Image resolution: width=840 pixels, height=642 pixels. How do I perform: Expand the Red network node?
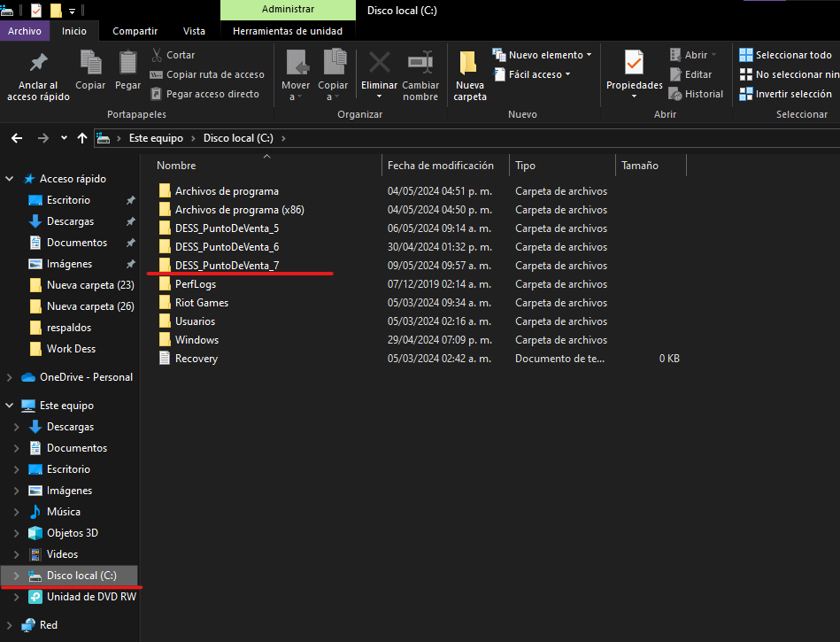9,625
